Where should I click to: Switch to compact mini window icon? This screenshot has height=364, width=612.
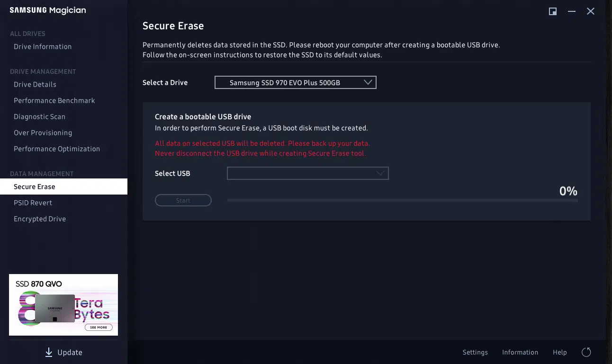tap(552, 11)
